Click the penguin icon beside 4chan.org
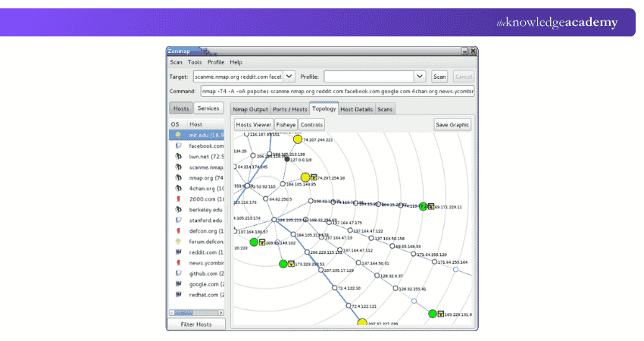Screen dimensions: 644x341 tap(178, 188)
